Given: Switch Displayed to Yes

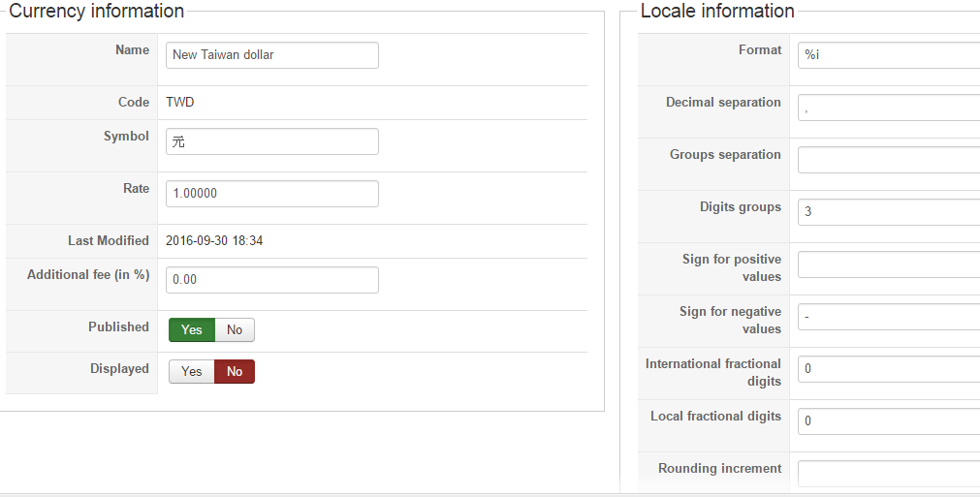Looking at the screenshot, I should point(192,372).
